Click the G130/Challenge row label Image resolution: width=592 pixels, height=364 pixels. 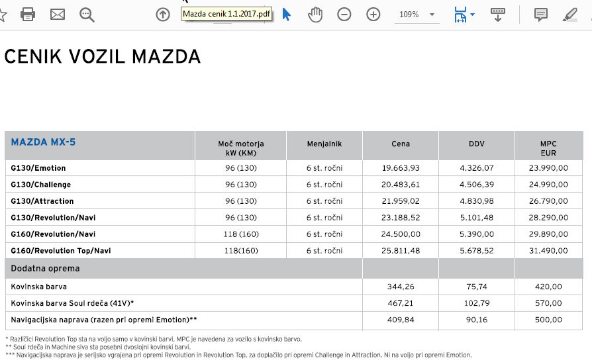[41, 185]
